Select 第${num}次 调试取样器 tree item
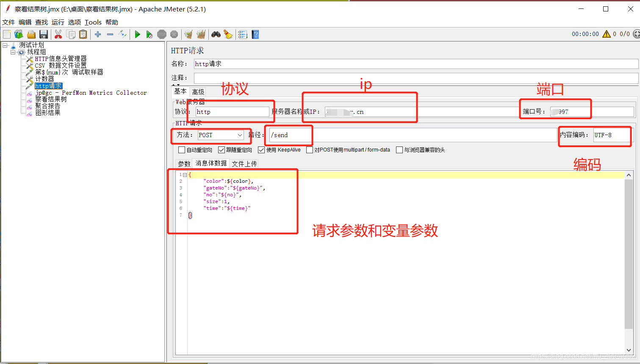 point(69,72)
